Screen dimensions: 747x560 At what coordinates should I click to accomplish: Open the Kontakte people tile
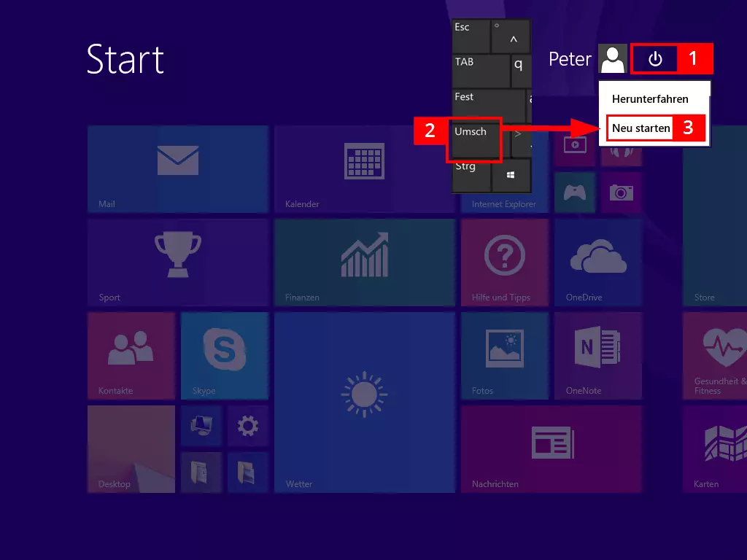click(131, 356)
